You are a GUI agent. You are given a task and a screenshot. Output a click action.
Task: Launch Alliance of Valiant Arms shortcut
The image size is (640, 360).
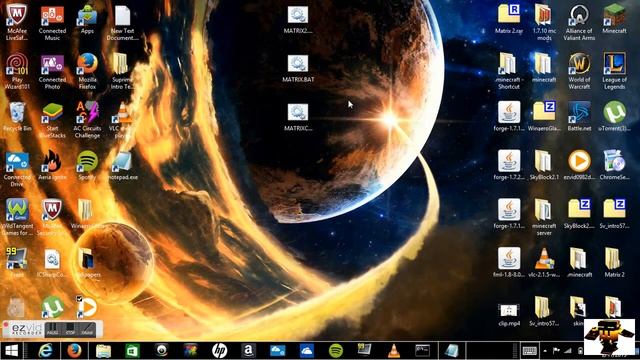pyautogui.click(x=579, y=22)
